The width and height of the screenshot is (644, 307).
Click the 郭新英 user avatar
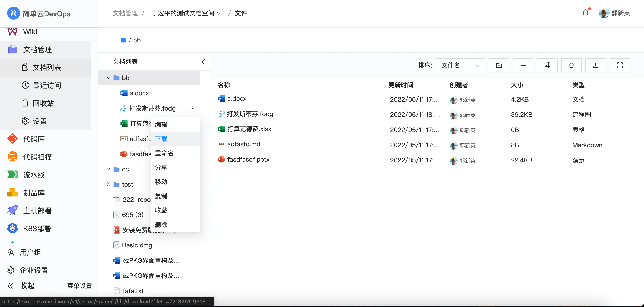pyautogui.click(x=604, y=13)
